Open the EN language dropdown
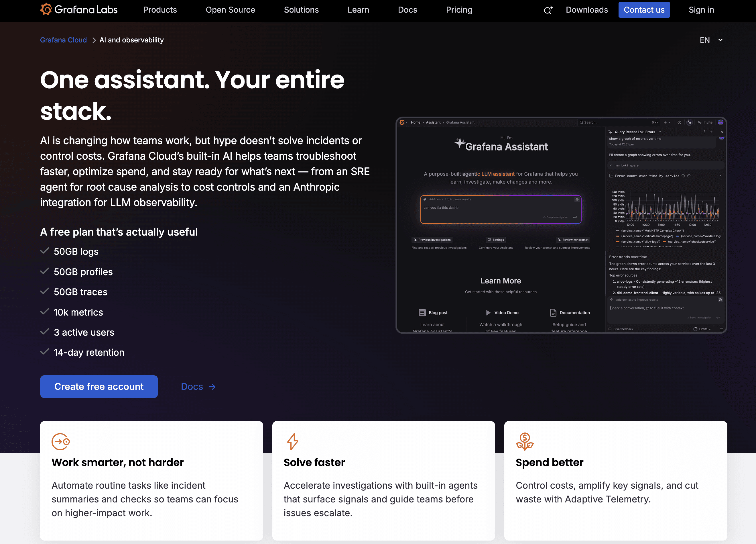 [711, 40]
